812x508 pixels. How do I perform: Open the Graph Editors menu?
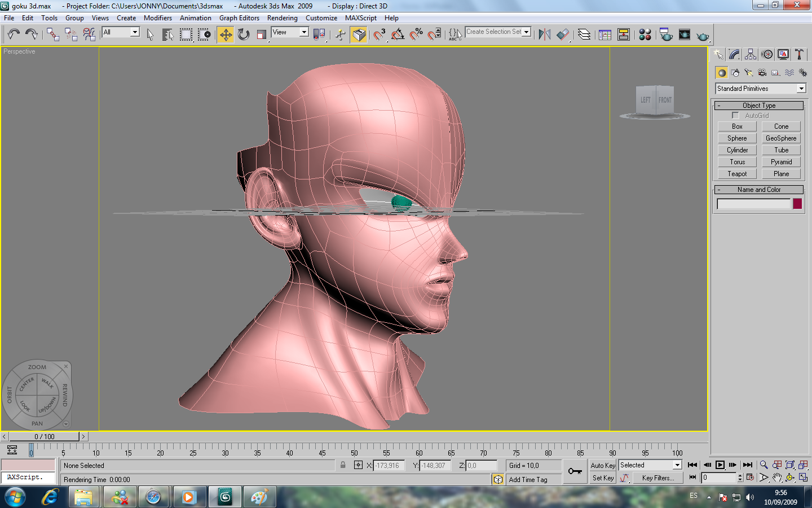coord(239,18)
